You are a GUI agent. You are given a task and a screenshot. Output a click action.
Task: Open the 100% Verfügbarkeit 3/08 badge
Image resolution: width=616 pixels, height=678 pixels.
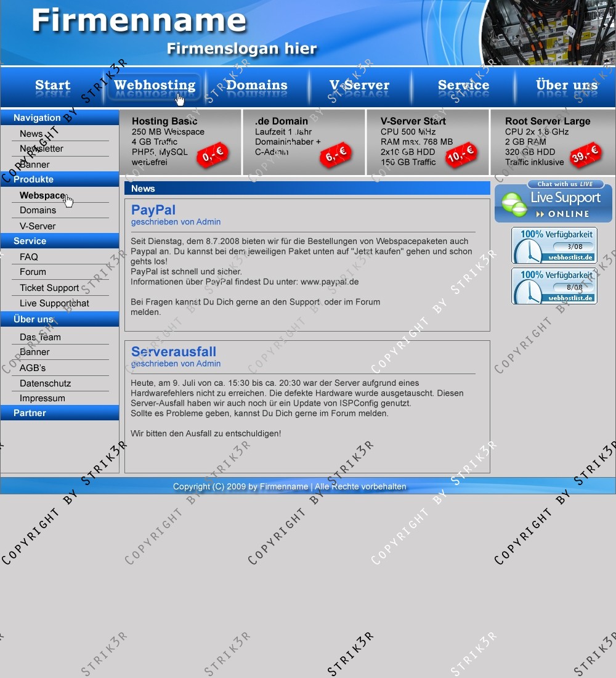point(554,245)
